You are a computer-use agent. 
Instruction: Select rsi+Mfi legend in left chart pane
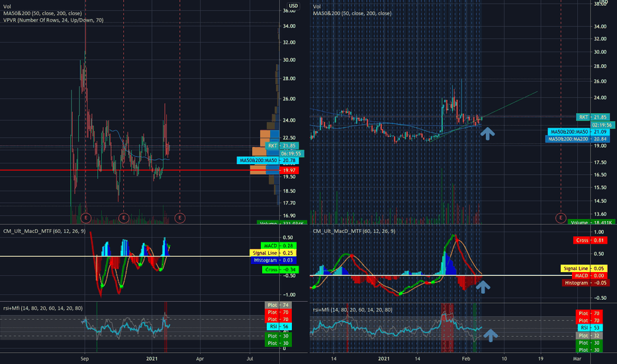43,308
